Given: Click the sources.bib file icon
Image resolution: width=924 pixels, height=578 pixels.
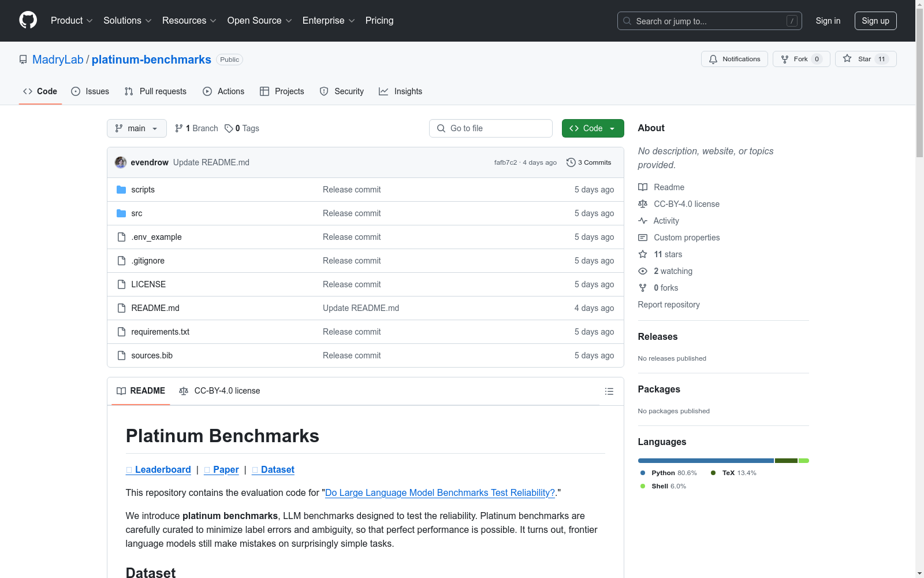Looking at the screenshot, I should tap(121, 355).
